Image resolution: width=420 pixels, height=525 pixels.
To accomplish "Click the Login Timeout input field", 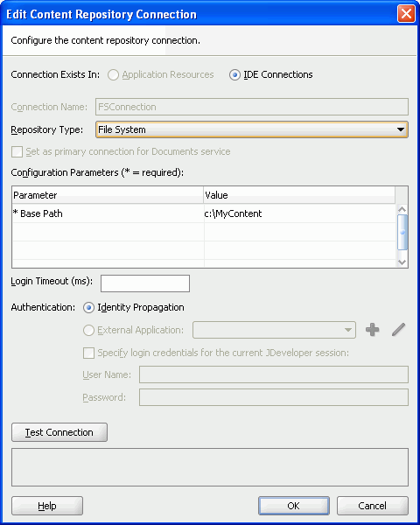I will click(x=145, y=283).
